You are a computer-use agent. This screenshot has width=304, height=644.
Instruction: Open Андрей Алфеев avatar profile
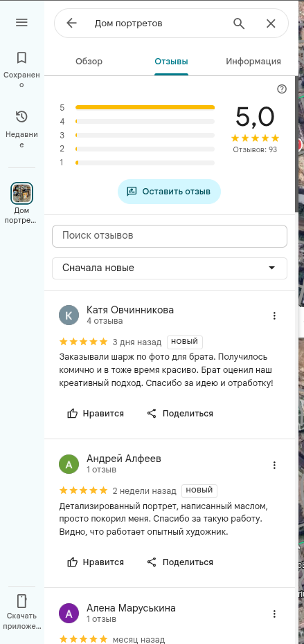click(69, 464)
